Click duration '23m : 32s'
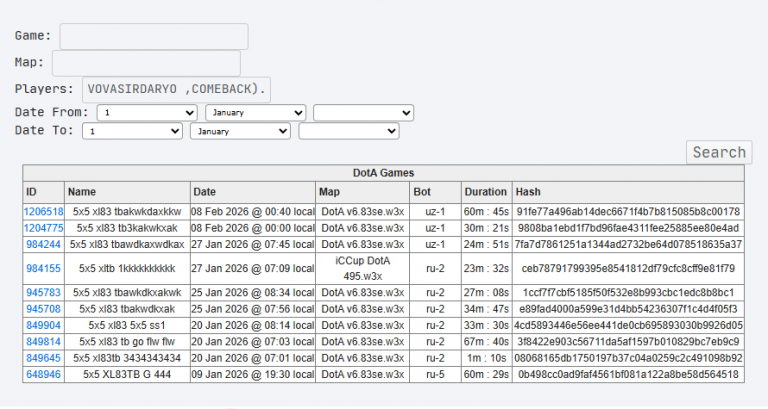The image size is (768, 409). click(486, 268)
